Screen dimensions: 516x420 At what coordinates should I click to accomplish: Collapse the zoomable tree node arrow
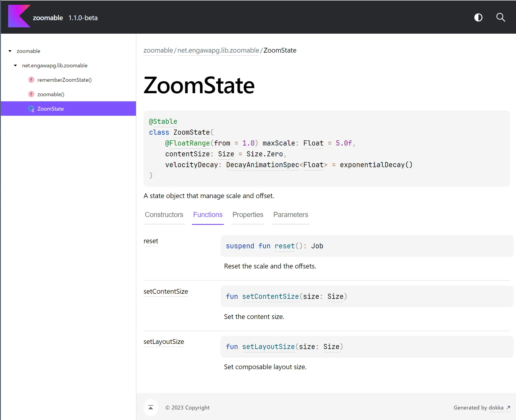pyautogui.click(x=10, y=51)
